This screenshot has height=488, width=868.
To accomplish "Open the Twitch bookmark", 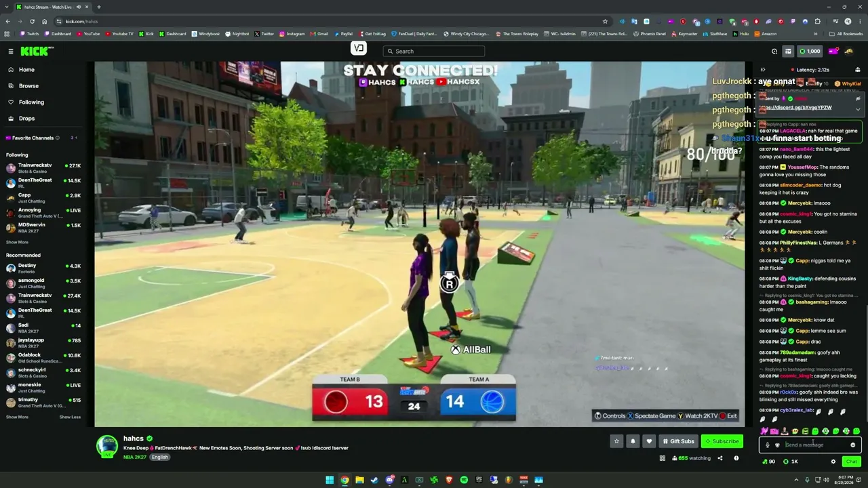I will click(29, 34).
